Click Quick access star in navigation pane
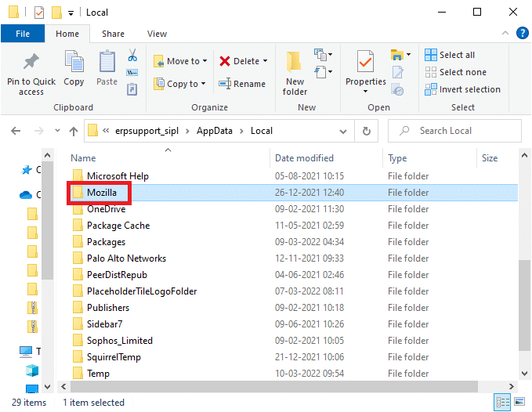This screenshot has width=532, height=412. click(27, 169)
